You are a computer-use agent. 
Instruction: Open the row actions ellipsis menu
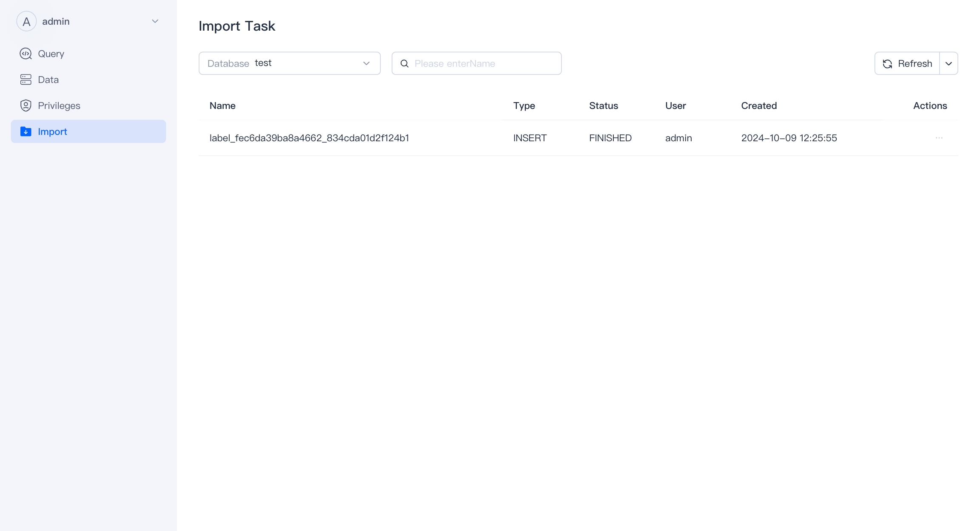(x=939, y=138)
